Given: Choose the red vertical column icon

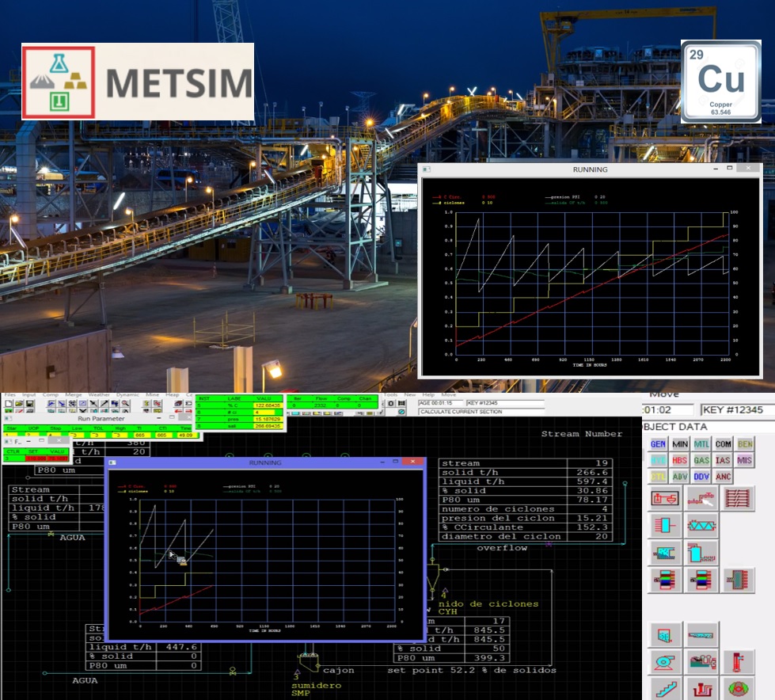Looking at the screenshot, I should [738, 662].
